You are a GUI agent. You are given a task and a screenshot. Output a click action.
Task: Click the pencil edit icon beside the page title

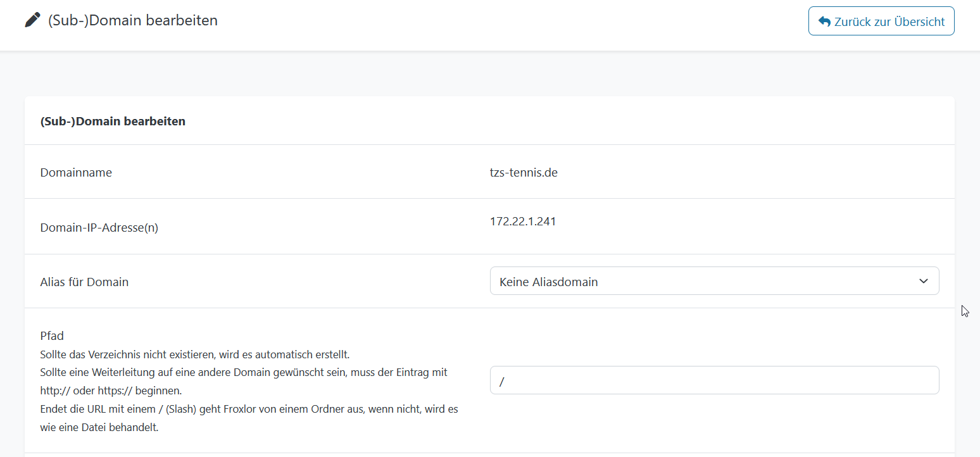pyautogui.click(x=32, y=20)
